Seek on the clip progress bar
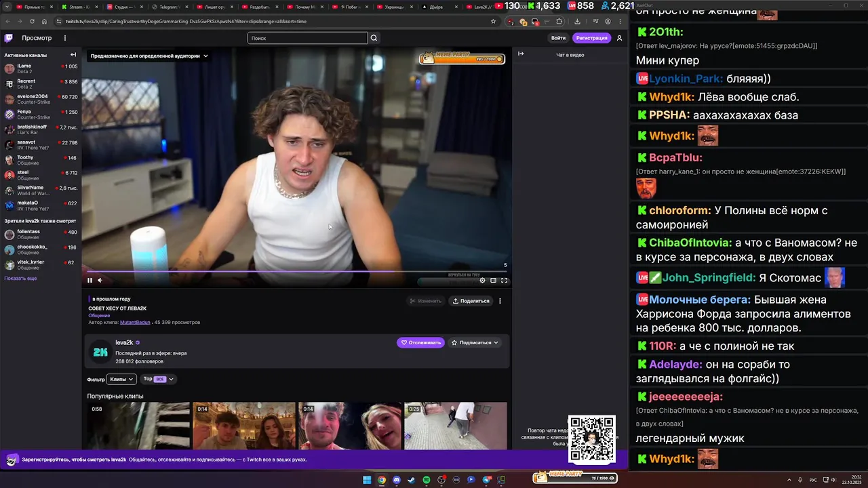The image size is (868, 488). click(296, 272)
